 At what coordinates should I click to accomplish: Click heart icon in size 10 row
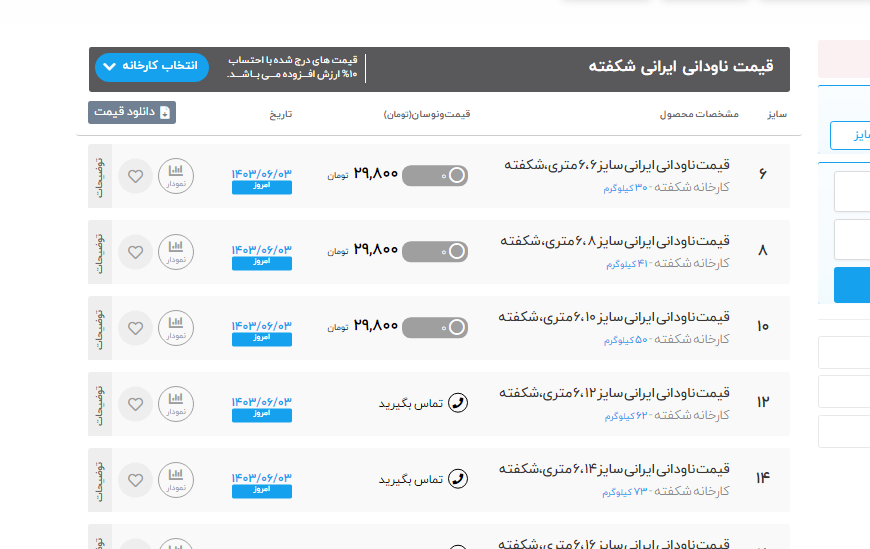click(136, 327)
